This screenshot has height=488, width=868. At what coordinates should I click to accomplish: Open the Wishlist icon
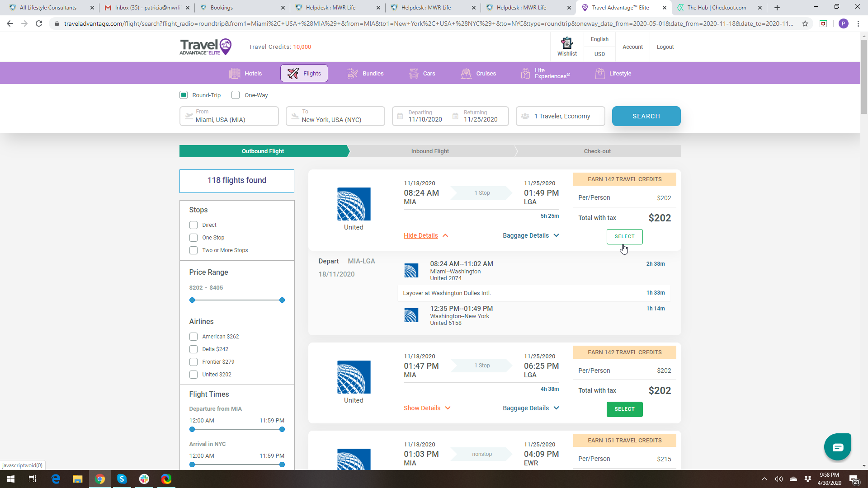pos(566,43)
